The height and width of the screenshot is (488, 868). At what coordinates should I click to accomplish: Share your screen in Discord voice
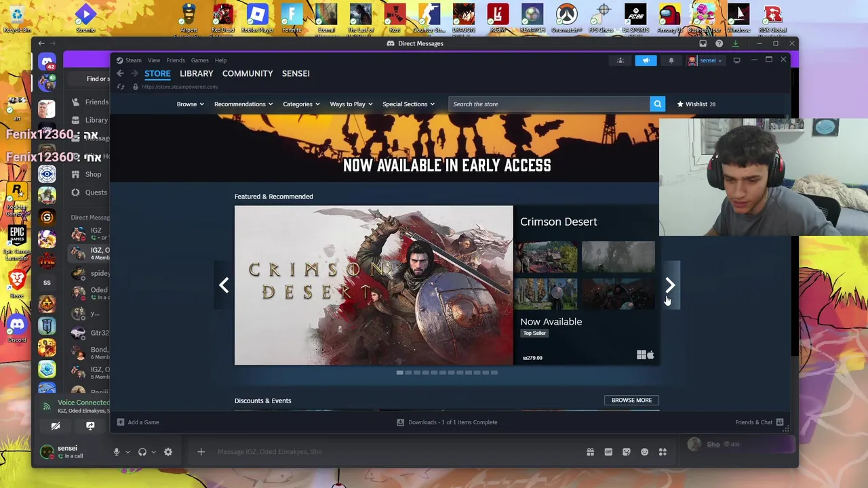[x=90, y=426]
